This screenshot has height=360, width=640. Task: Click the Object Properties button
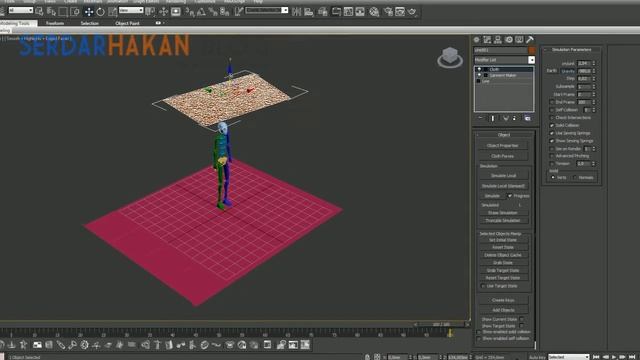pyautogui.click(x=503, y=146)
